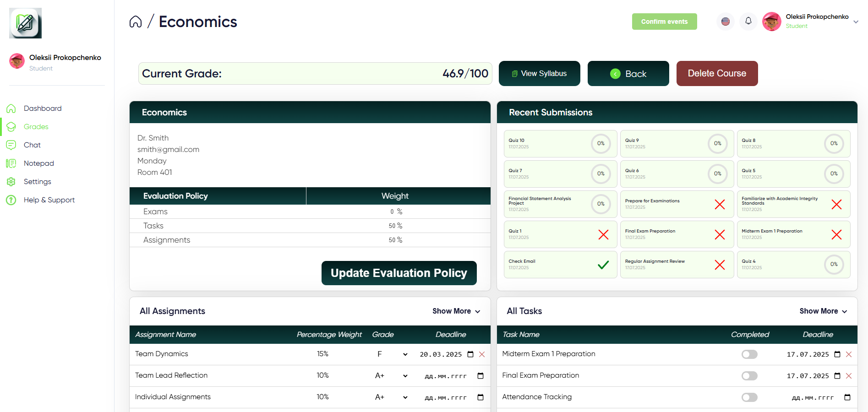Image resolution: width=868 pixels, height=412 pixels.
Task: Open the Dashboard sidebar item
Action: click(43, 108)
